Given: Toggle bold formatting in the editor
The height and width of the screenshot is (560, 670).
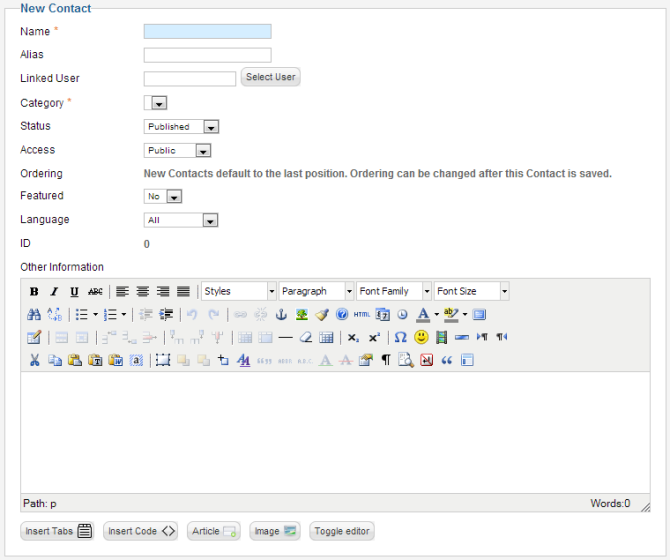Looking at the screenshot, I should [34, 292].
